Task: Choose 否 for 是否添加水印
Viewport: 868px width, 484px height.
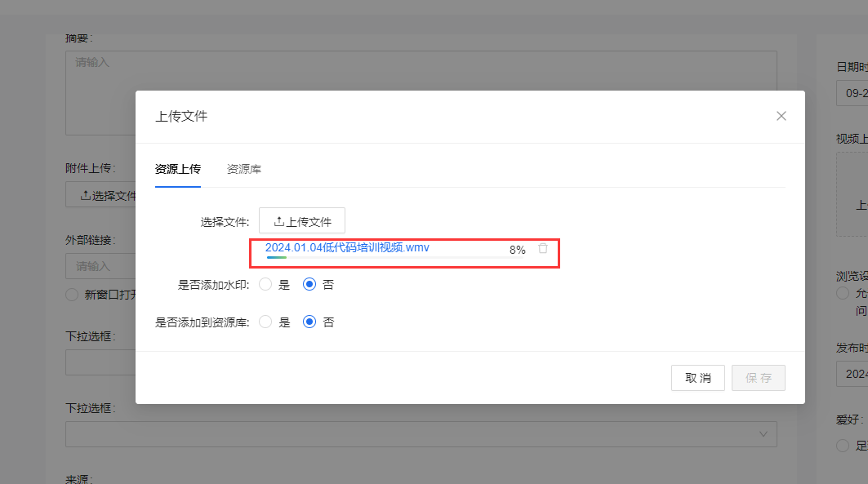Action: coord(309,285)
